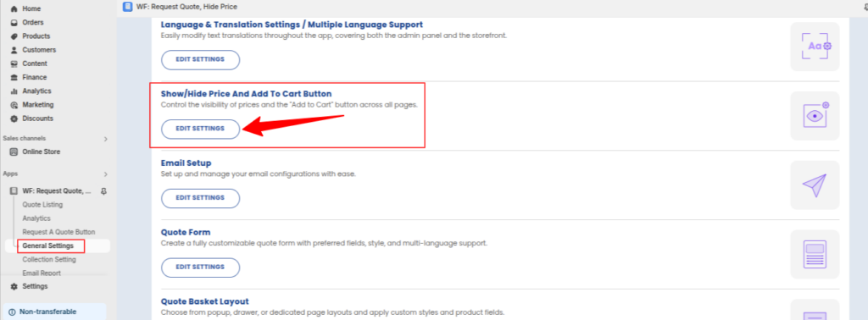This screenshot has height=320, width=868.
Task: Open Email Report sub-item
Action: click(x=42, y=273)
